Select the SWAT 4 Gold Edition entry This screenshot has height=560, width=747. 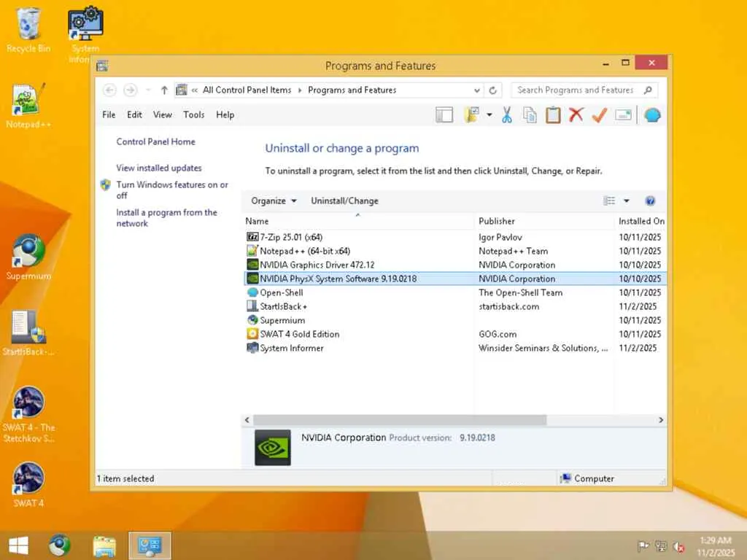point(454,334)
